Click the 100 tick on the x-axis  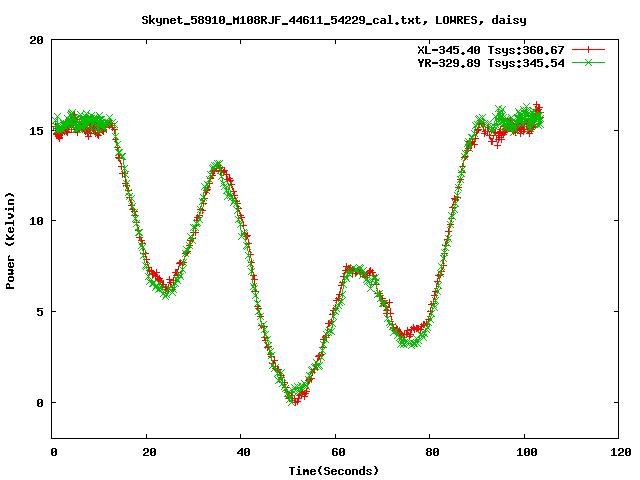[x=524, y=452]
